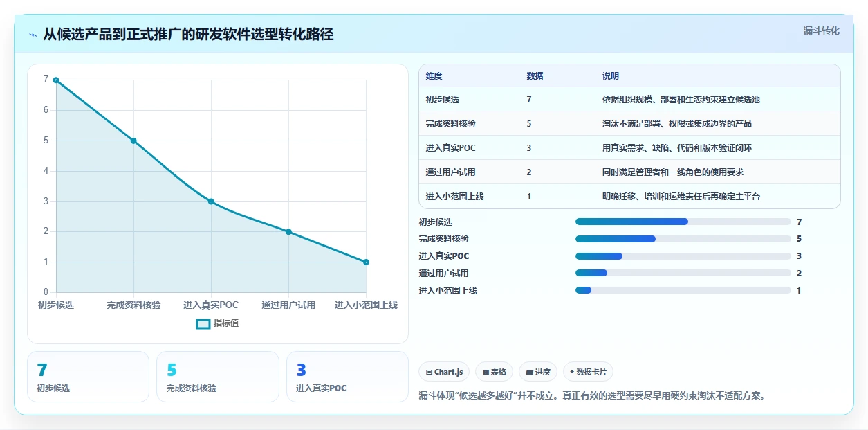Click the Chart.js chip icon
The height and width of the screenshot is (430, 868).
tap(430, 373)
